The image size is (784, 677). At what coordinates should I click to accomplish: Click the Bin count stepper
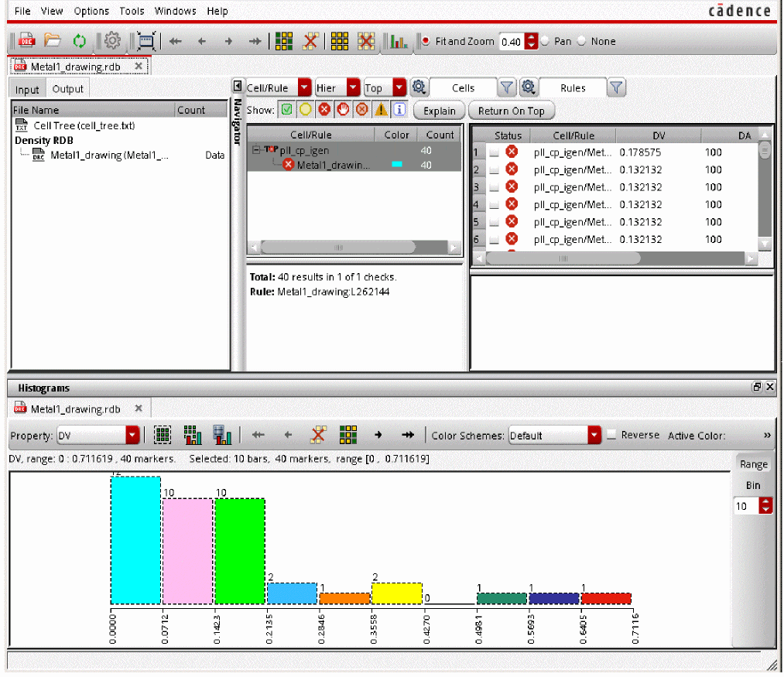pos(766,505)
